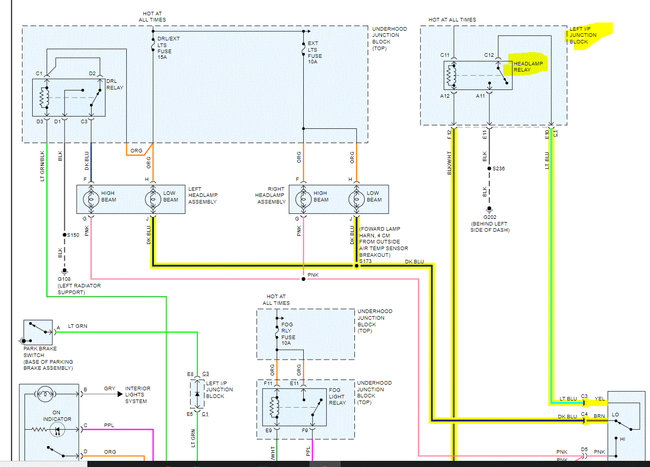Screen dimensions: 650x467
Task: Click the FOG RLY FUSE 10A label
Action: (287, 334)
